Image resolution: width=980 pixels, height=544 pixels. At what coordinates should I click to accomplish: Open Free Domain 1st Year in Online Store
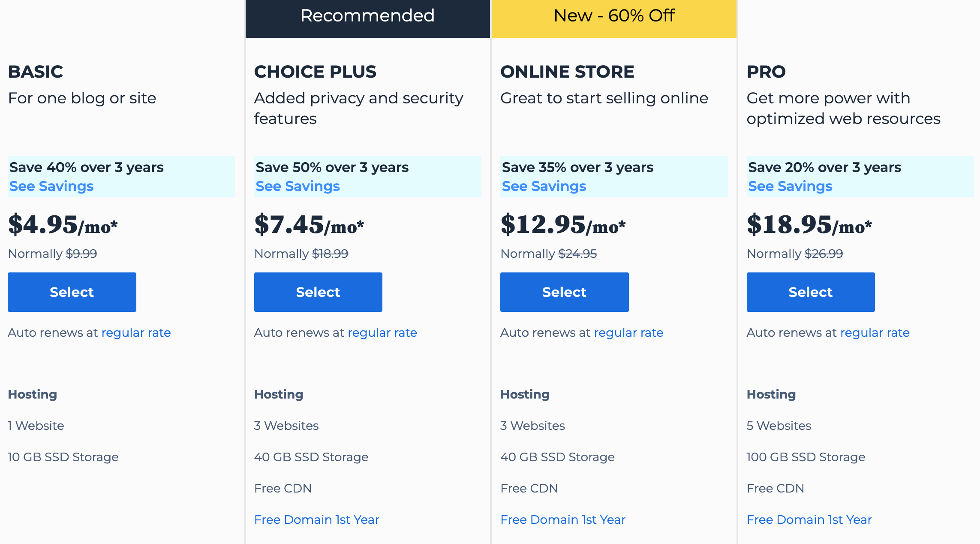563,520
